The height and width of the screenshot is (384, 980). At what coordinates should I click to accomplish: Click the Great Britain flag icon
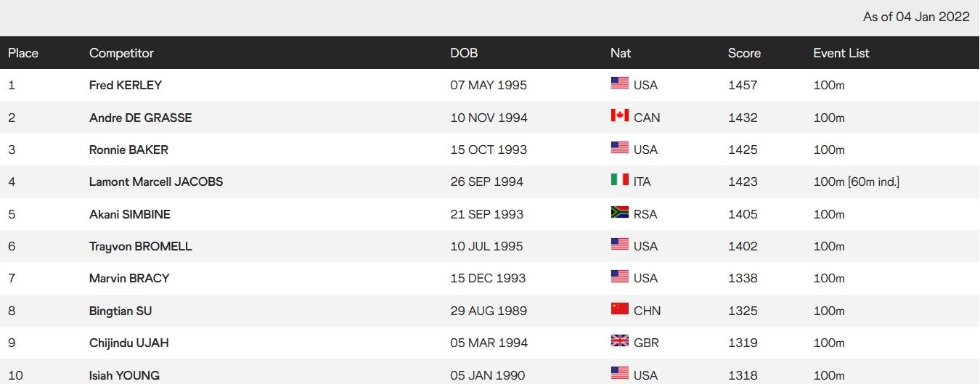pos(619,340)
